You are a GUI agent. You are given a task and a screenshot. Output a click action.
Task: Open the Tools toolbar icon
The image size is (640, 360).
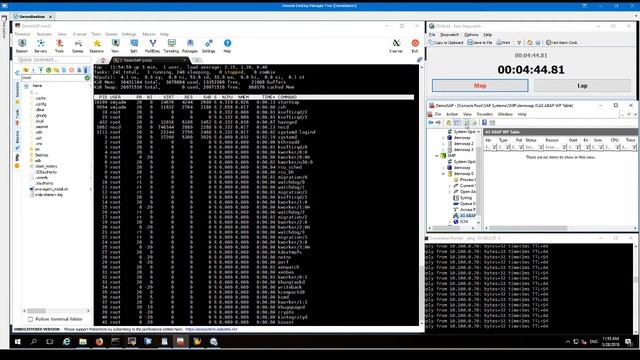(x=59, y=46)
